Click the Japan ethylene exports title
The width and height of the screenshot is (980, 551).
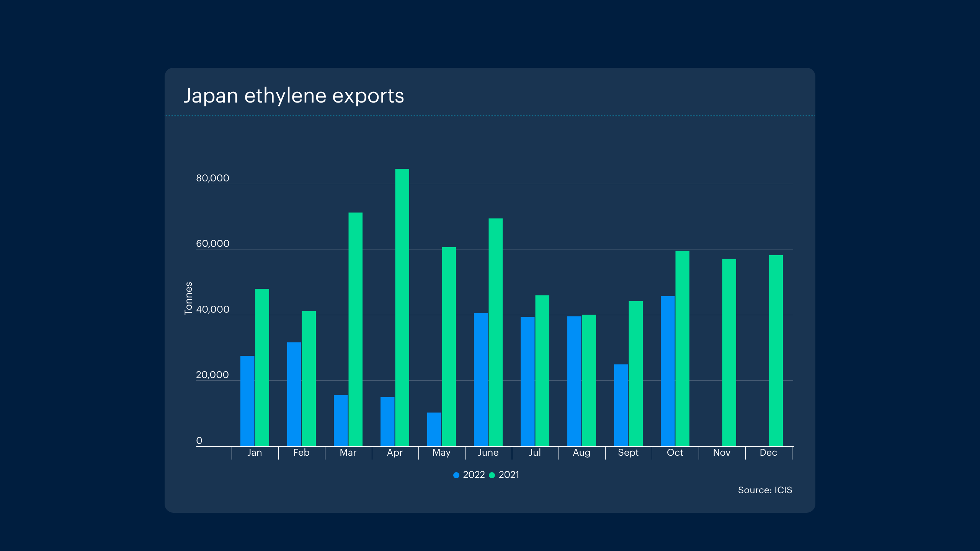[294, 96]
